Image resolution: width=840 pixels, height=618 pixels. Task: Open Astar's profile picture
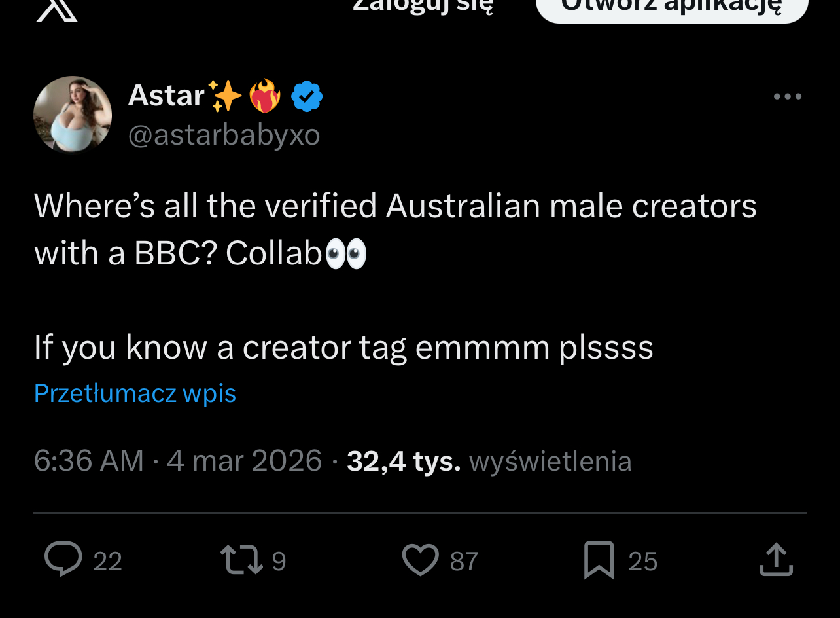tap(73, 115)
